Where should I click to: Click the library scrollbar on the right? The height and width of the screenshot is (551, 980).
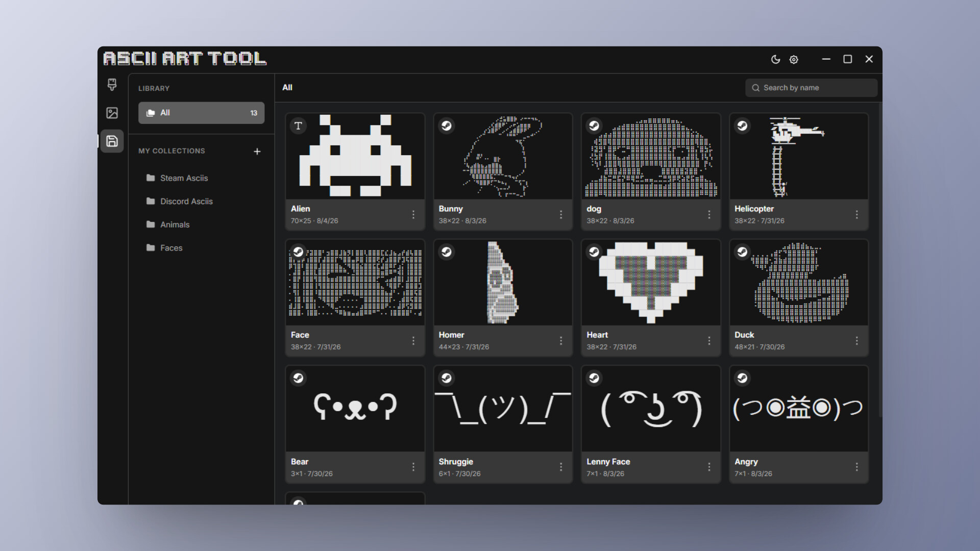(x=880, y=260)
